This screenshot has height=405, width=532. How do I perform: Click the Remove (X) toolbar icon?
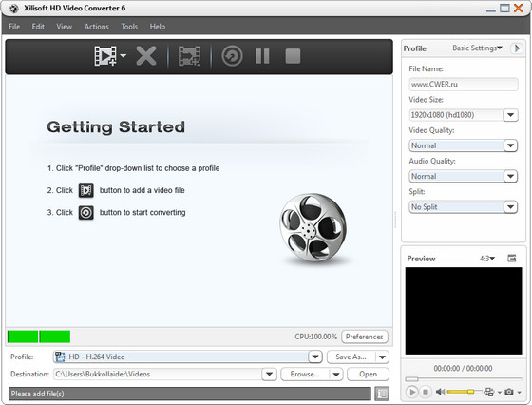tap(146, 56)
